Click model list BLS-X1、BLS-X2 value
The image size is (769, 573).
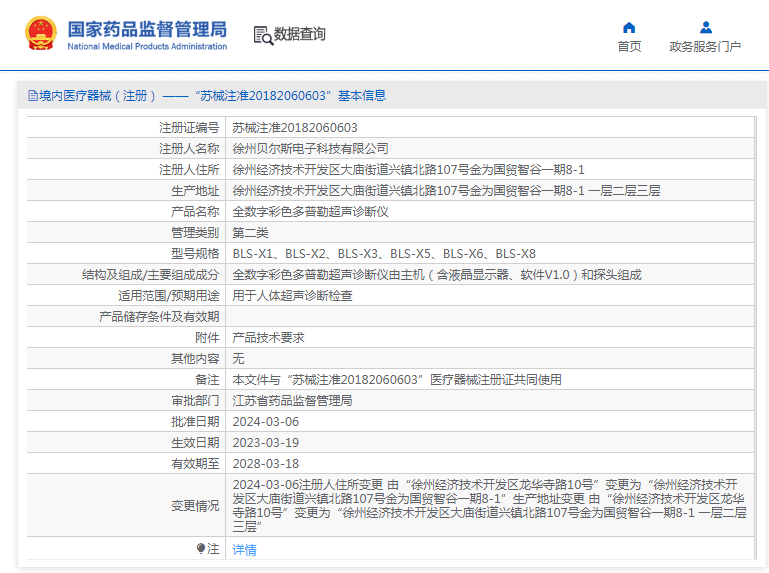point(384,254)
